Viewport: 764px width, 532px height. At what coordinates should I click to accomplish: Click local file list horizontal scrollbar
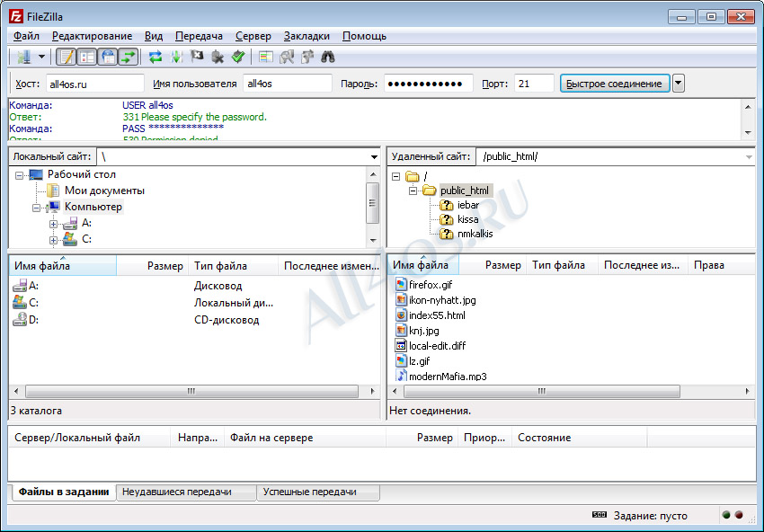[191, 391]
